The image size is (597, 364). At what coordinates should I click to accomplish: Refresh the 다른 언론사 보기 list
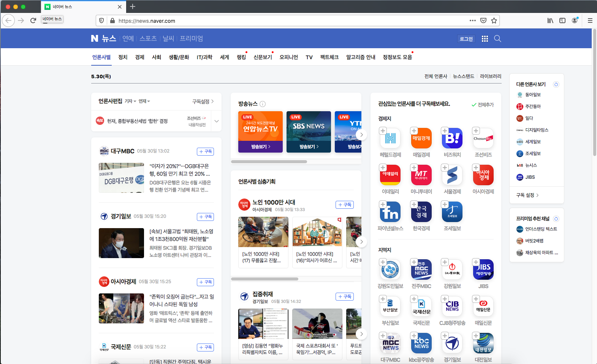(x=556, y=84)
